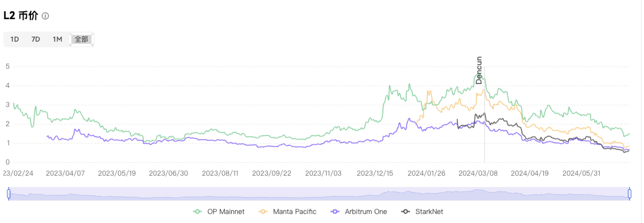644x223 pixels.
Task: Click the green OP Mainnet legend marker
Action: coord(198,211)
